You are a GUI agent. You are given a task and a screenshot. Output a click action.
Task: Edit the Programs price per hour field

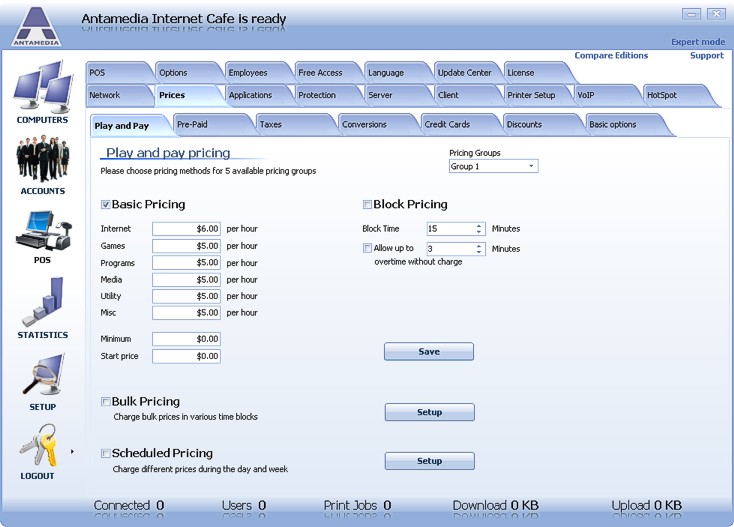point(186,263)
